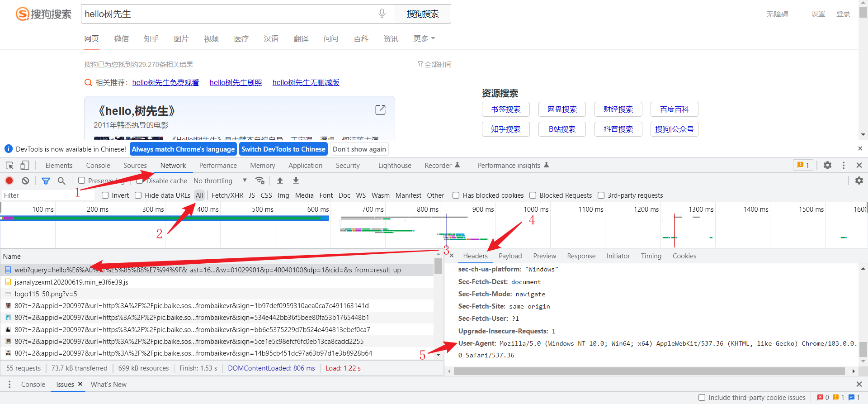Click the request list vertical scrollbar
868x404 pixels.
click(438, 267)
